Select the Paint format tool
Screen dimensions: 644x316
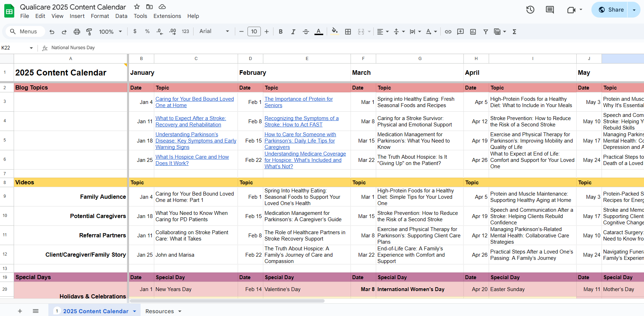tap(89, 32)
